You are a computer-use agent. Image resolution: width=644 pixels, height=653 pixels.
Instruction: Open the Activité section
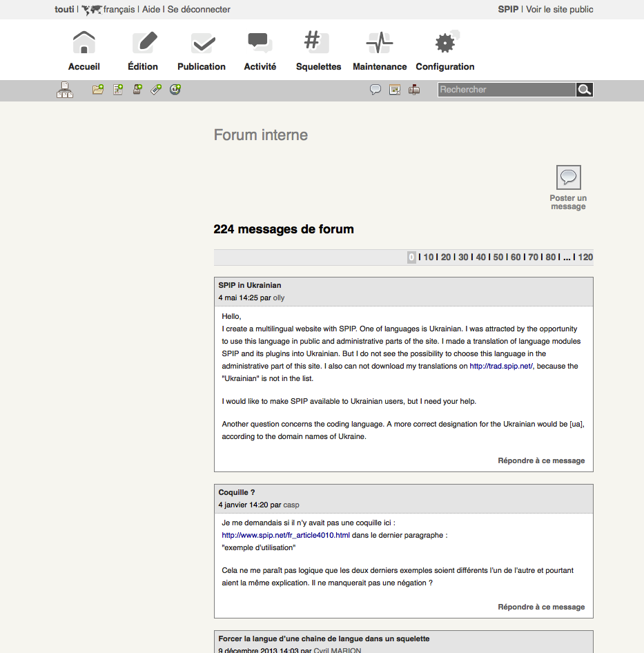pos(260,52)
